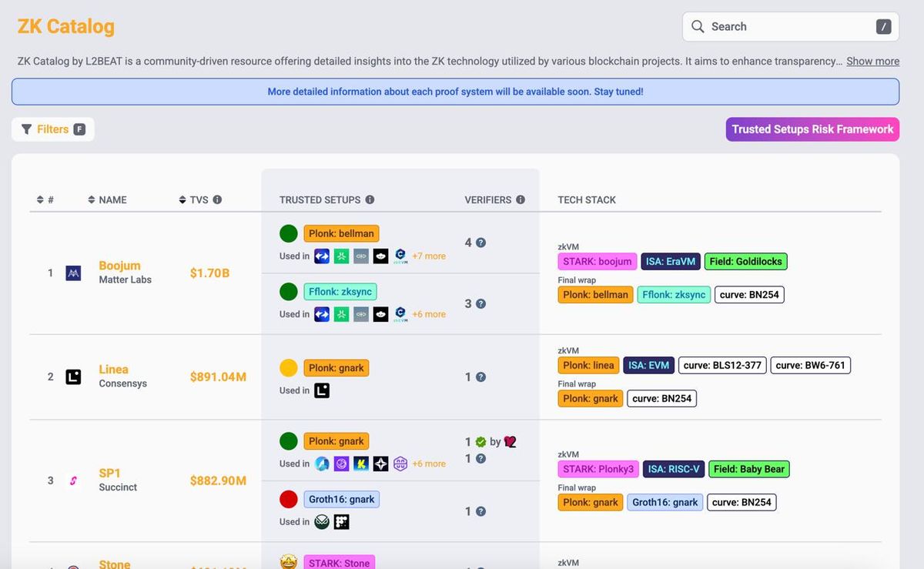This screenshot has width=924, height=569.
Task: Expand the description with Show more
Action: point(872,61)
